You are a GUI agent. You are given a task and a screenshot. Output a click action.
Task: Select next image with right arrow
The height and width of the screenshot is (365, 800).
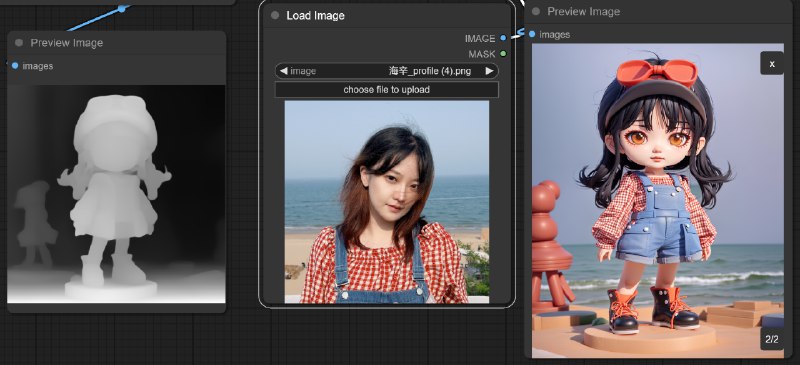(x=489, y=71)
